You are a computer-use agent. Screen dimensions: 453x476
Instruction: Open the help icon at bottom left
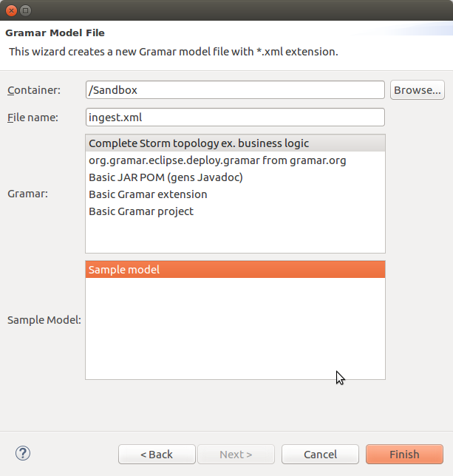pyautogui.click(x=23, y=453)
